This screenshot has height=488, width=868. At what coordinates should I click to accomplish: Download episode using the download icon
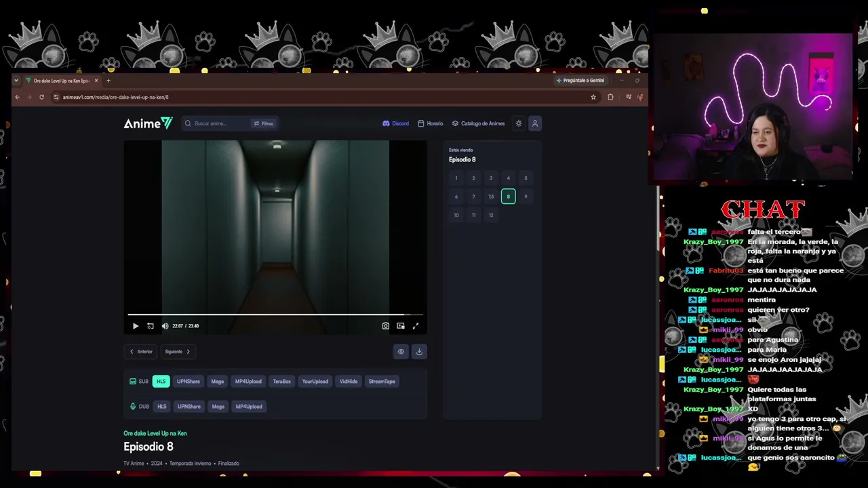(419, 352)
